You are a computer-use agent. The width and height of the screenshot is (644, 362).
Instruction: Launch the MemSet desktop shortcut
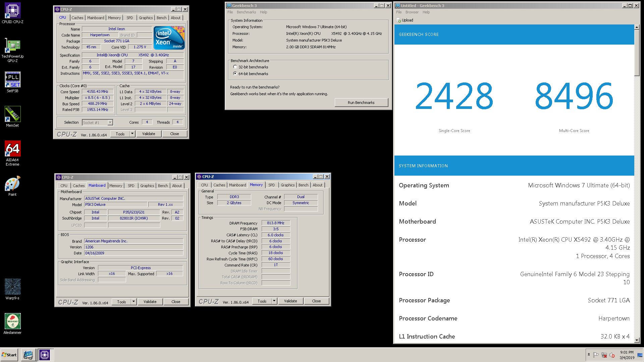point(12,117)
